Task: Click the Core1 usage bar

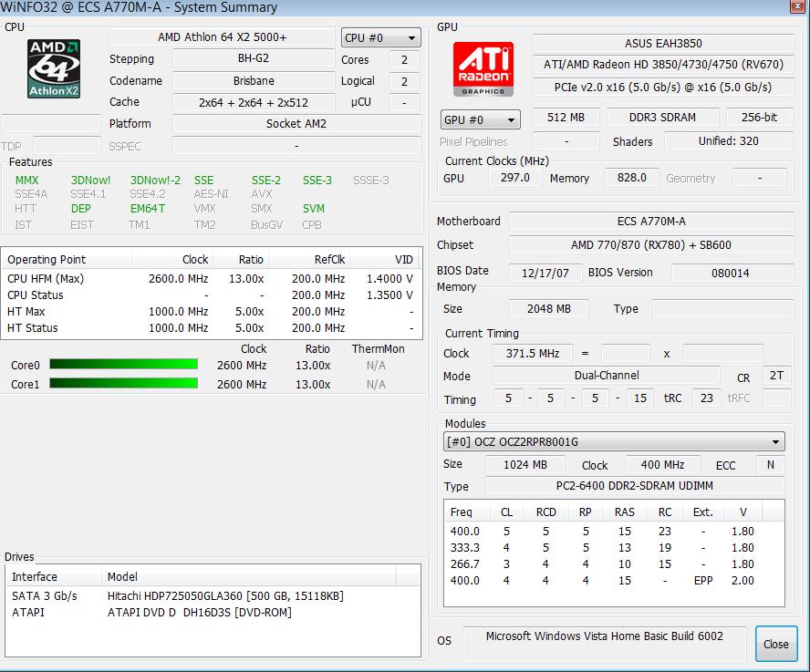Action: [x=123, y=383]
